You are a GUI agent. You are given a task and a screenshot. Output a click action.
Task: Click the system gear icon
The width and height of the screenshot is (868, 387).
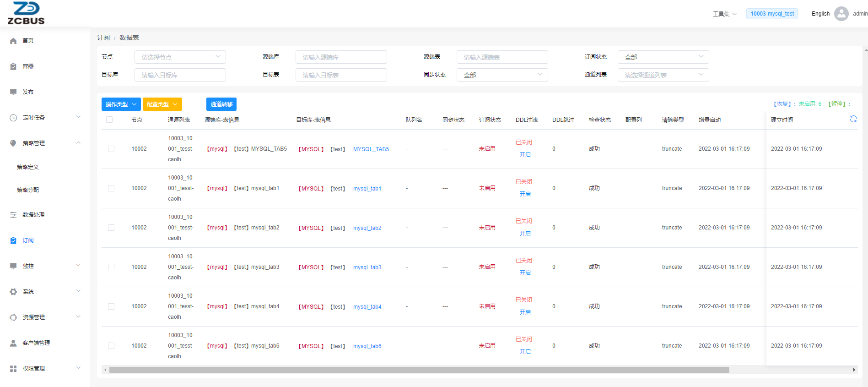point(13,292)
